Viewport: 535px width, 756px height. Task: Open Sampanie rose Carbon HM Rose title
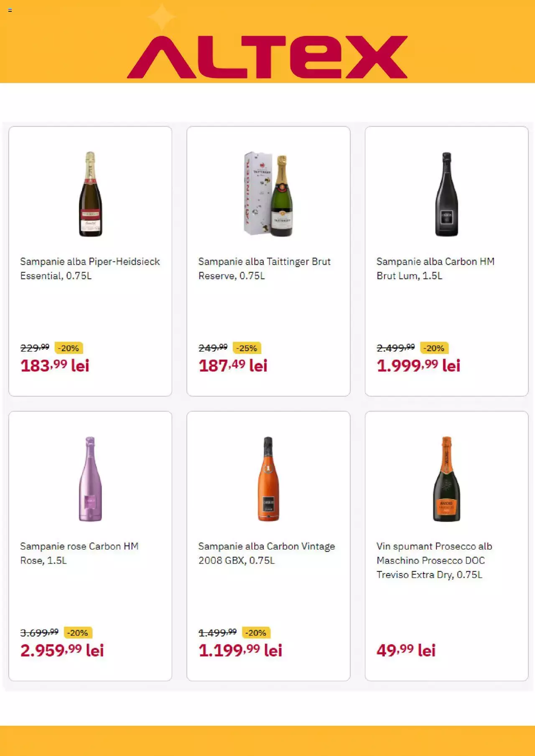(79, 553)
